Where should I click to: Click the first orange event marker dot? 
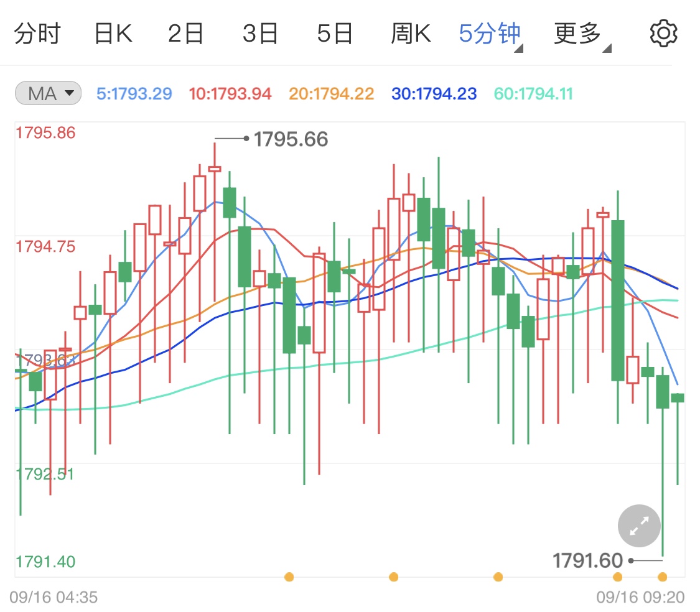(x=289, y=577)
